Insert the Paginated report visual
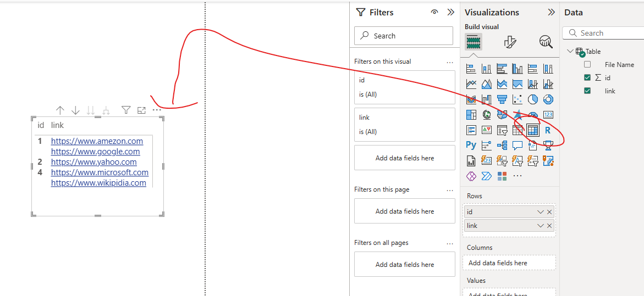This screenshot has height=296, width=644. tap(471, 160)
